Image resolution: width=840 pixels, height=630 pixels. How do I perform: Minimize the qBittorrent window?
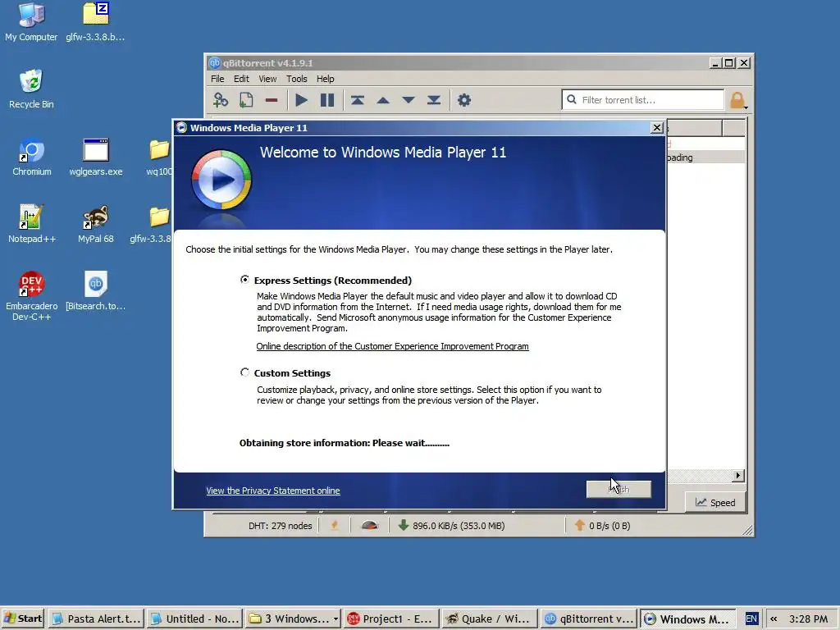(715, 62)
